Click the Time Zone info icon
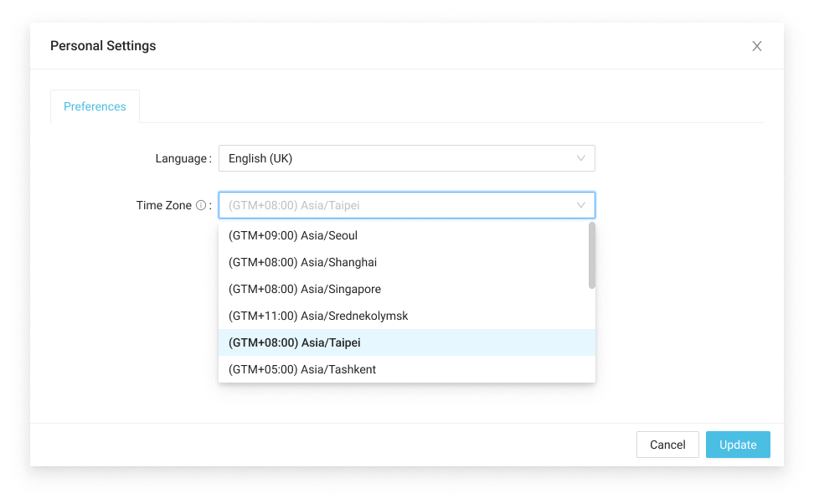814x504 pixels. [200, 205]
